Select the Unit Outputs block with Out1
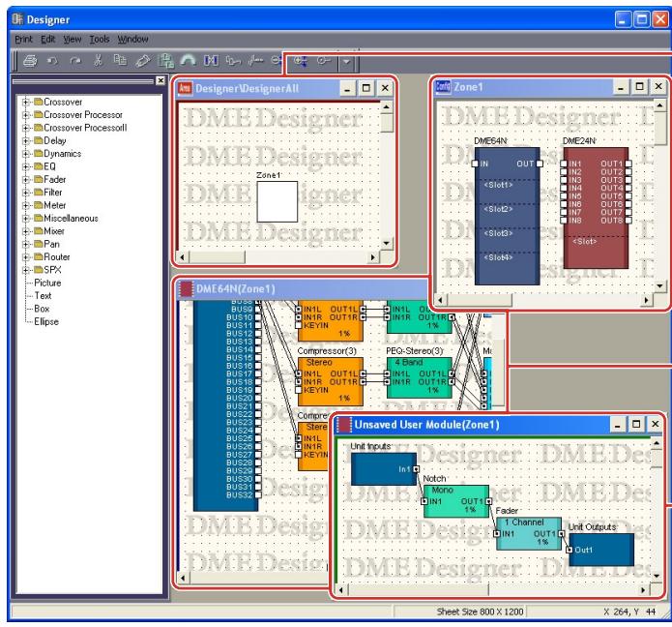The image size is (672, 627). pos(601,550)
